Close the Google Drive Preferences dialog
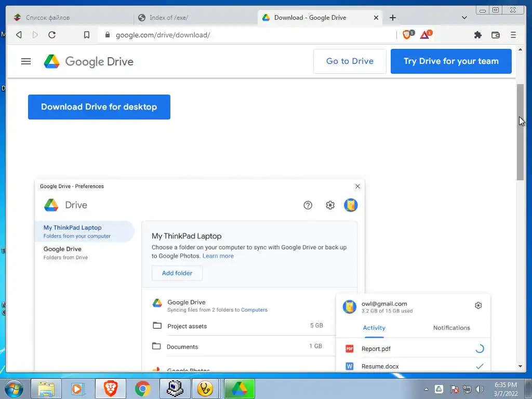This screenshot has width=532, height=399. [x=357, y=187]
